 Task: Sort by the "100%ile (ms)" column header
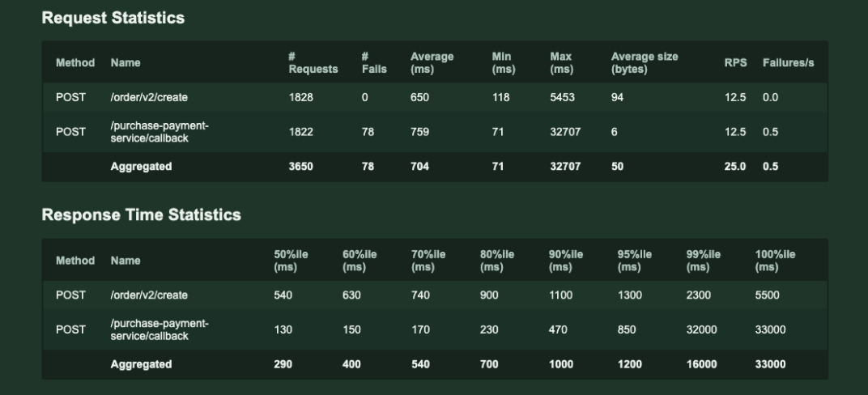(x=775, y=261)
